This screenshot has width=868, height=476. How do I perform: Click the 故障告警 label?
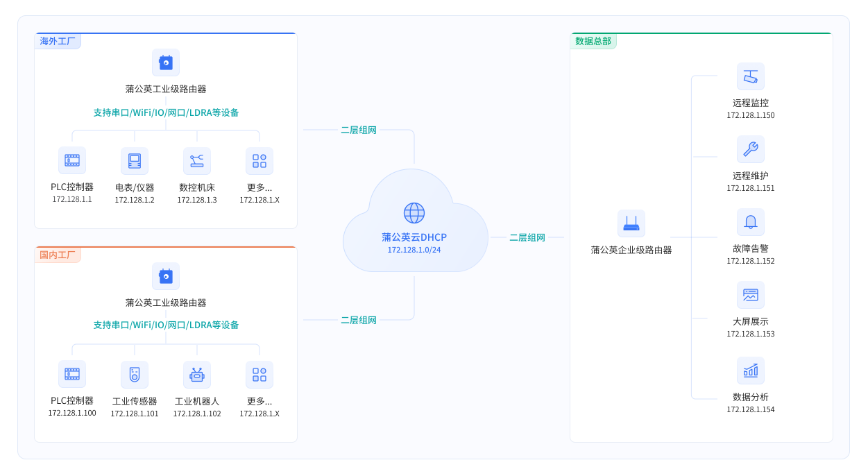pos(751,248)
